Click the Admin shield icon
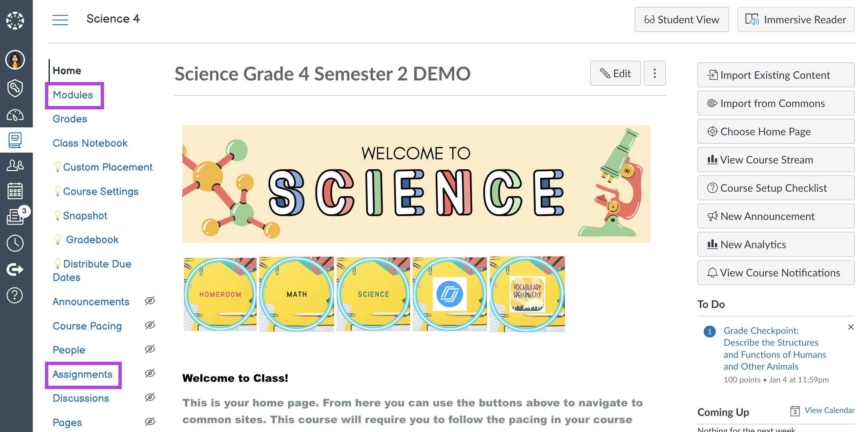 15,88
